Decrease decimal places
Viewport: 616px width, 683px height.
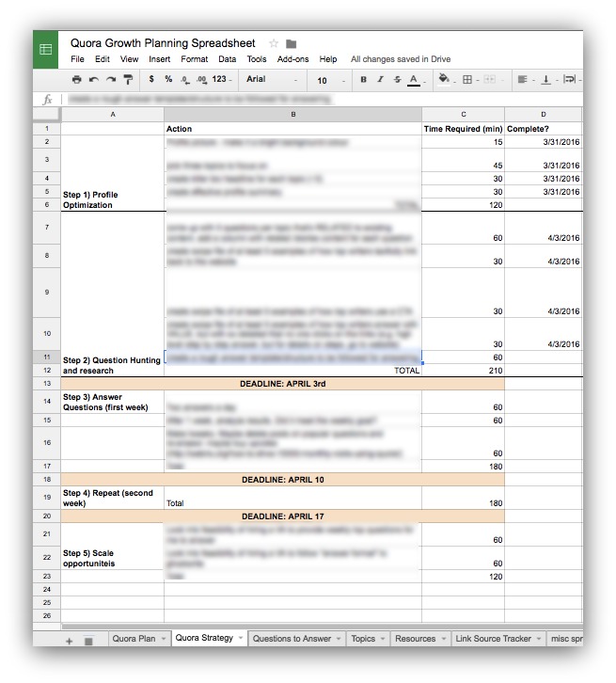click(185, 80)
